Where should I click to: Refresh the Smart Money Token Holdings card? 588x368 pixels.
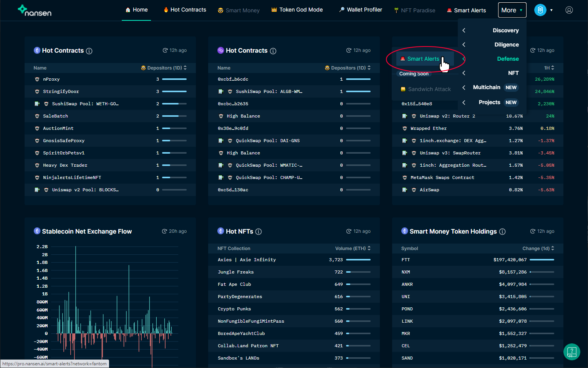pos(533,231)
